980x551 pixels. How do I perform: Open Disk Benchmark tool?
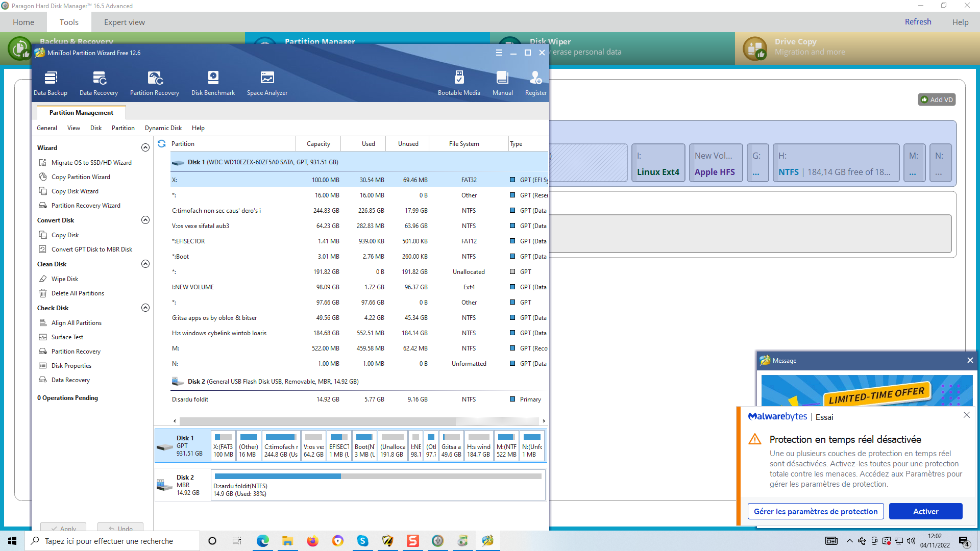[x=213, y=83]
